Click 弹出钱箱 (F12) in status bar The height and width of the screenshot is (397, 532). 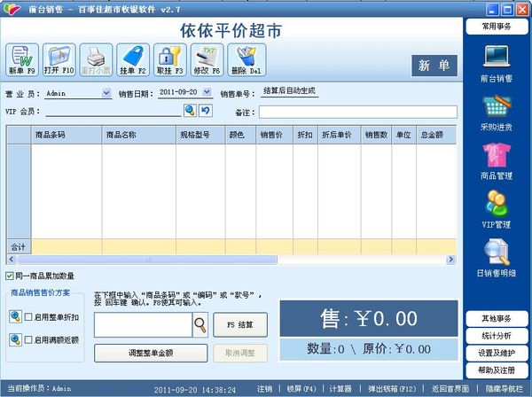click(x=392, y=389)
